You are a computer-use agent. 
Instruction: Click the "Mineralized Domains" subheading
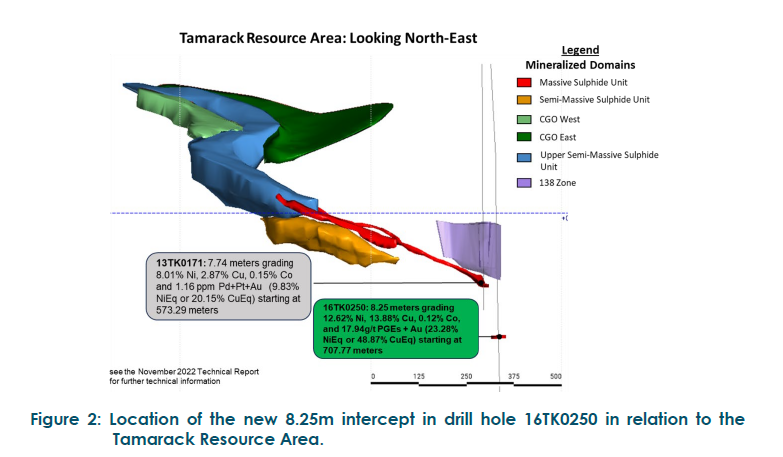[x=580, y=64]
